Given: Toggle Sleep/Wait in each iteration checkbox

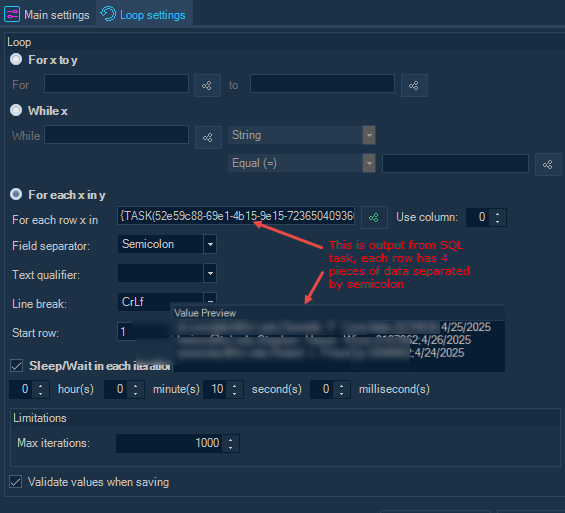Looking at the screenshot, I should pyautogui.click(x=16, y=366).
